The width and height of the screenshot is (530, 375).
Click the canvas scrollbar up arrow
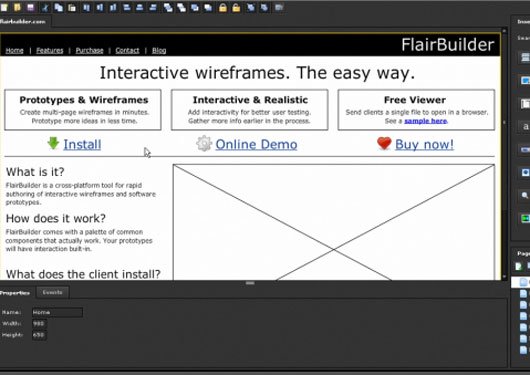504,31
